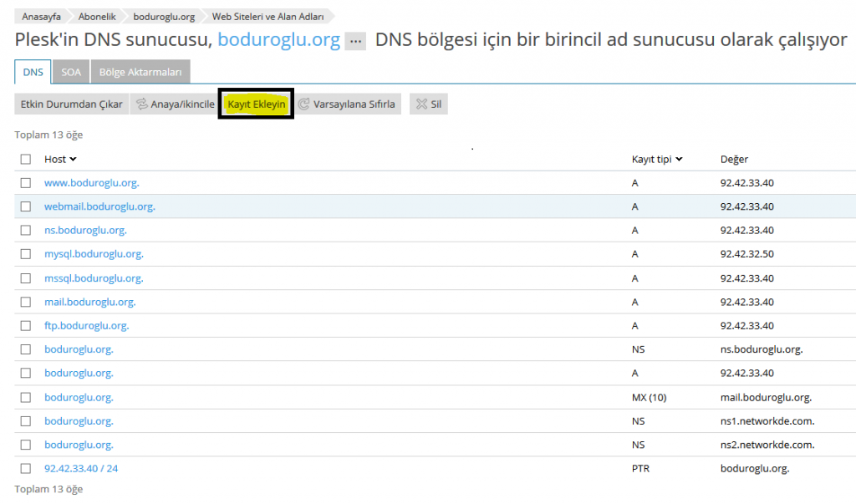Viewport: 856px width, 504px height.
Task: Click the Sil delete icon button
Action: [429, 104]
